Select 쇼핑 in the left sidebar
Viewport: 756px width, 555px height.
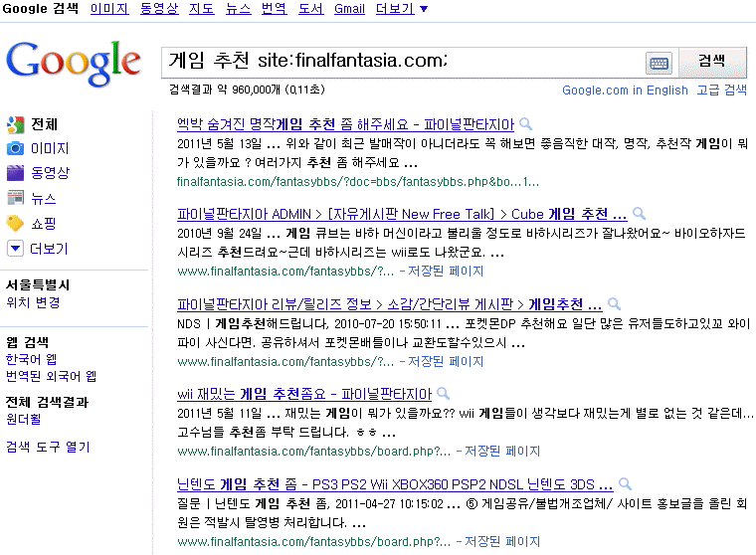click(44, 223)
